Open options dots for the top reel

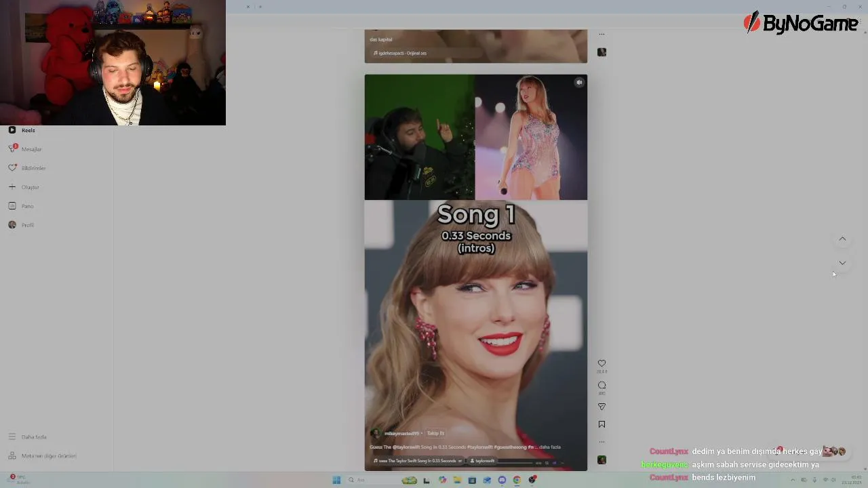(601, 34)
